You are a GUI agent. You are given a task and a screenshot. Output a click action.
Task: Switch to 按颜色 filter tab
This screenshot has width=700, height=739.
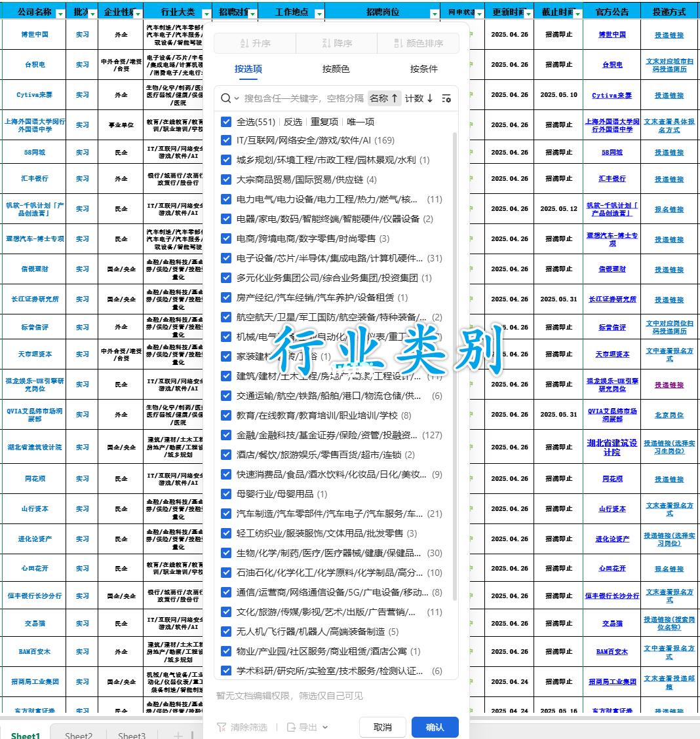point(336,69)
